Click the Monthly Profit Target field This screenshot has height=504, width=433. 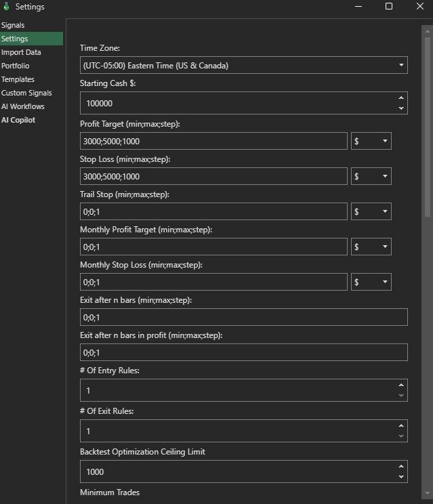[213, 247]
